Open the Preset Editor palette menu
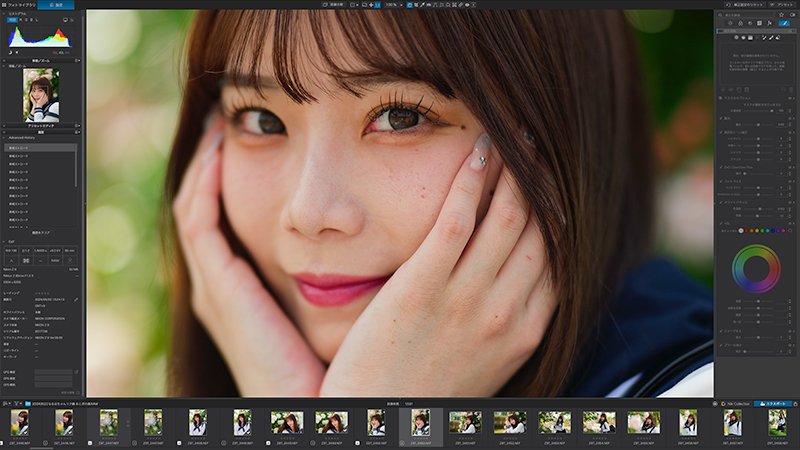The width and height of the screenshot is (800, 450). (x=78, y=126)
